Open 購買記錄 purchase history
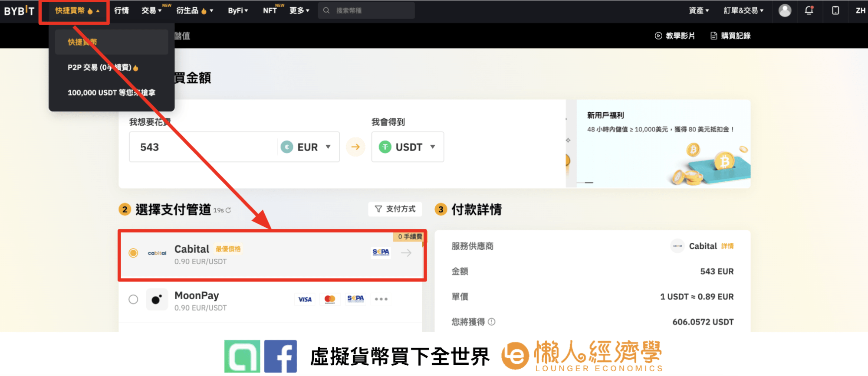This screenshot has height=376, width=868. point(736,36)
